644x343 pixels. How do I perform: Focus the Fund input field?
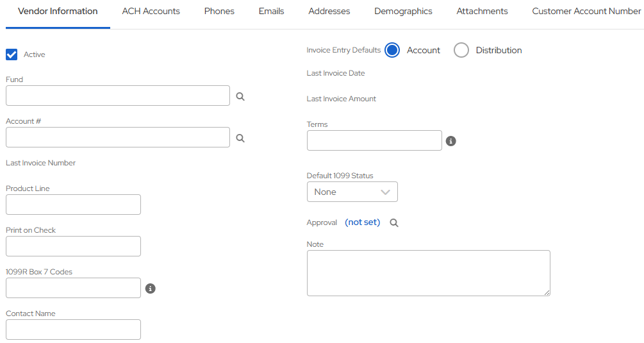tap(117, 96)
